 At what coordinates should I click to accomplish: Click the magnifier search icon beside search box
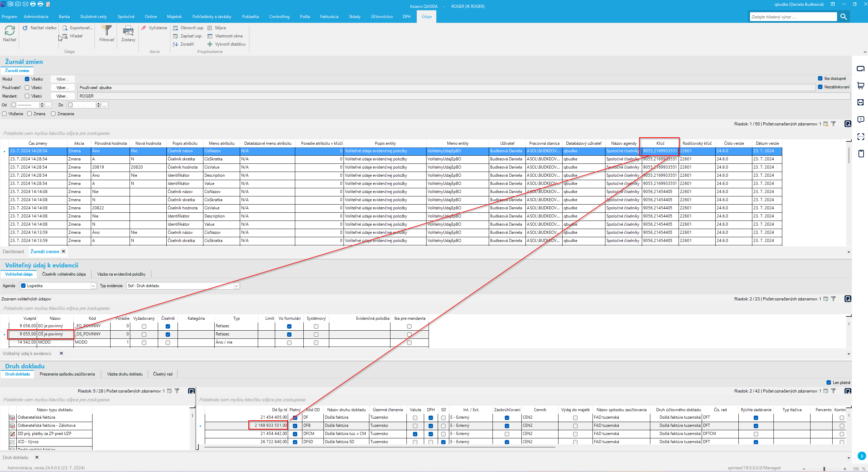[844, 17]
